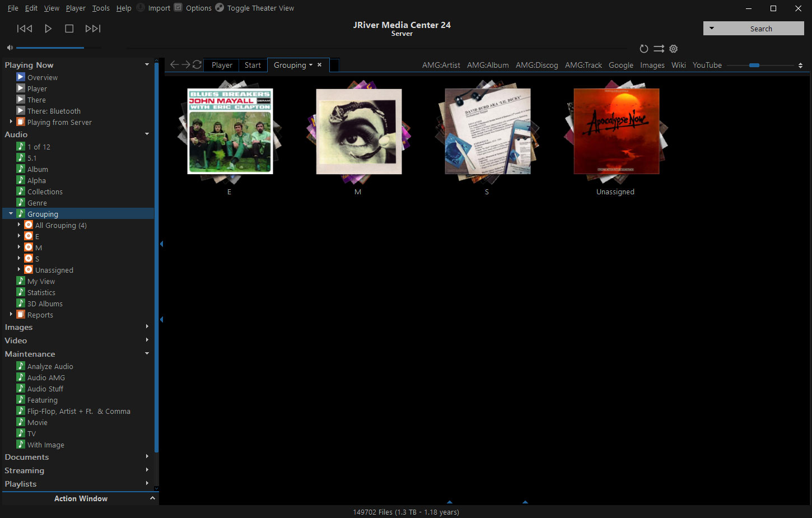Open the E grouping thumbnail

(x=230, y=132)
